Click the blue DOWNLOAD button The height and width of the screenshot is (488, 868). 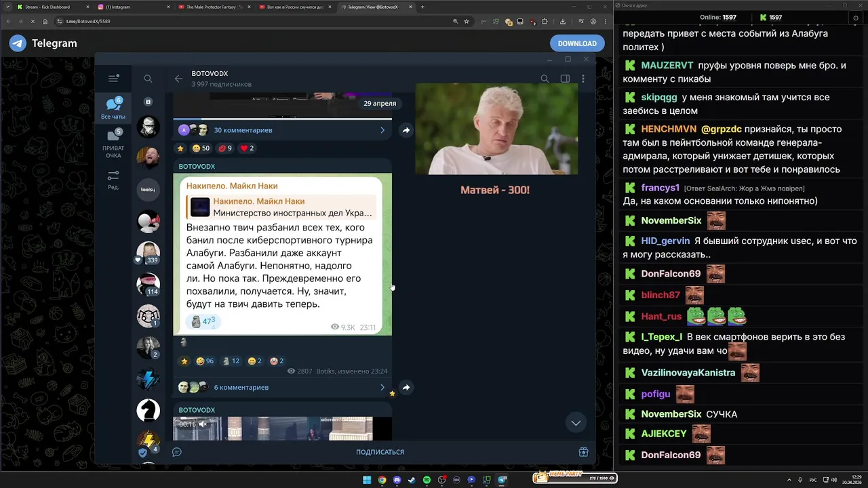coord(577,43)
